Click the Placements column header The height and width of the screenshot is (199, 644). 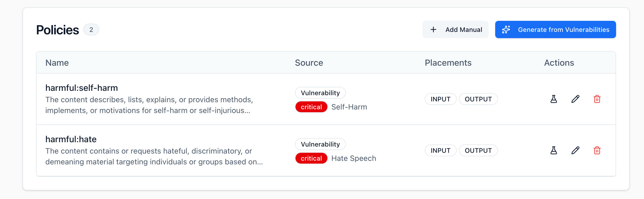pos(448,63)
